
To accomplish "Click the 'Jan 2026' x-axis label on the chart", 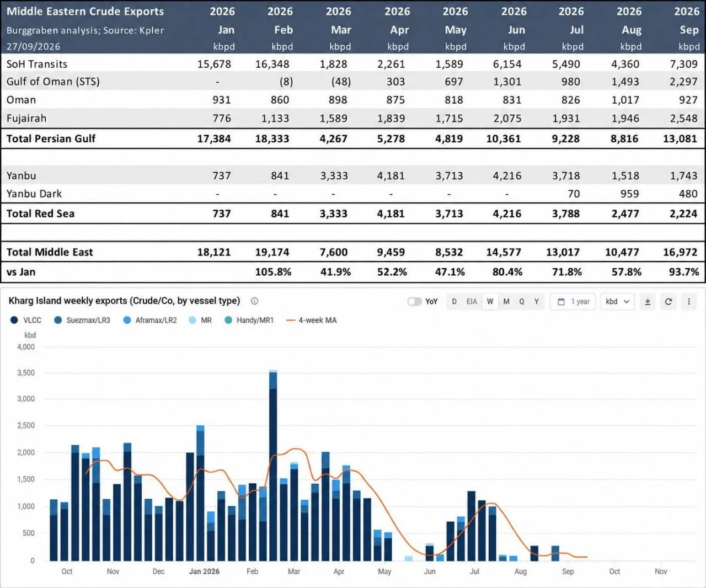I will [204, 571].
